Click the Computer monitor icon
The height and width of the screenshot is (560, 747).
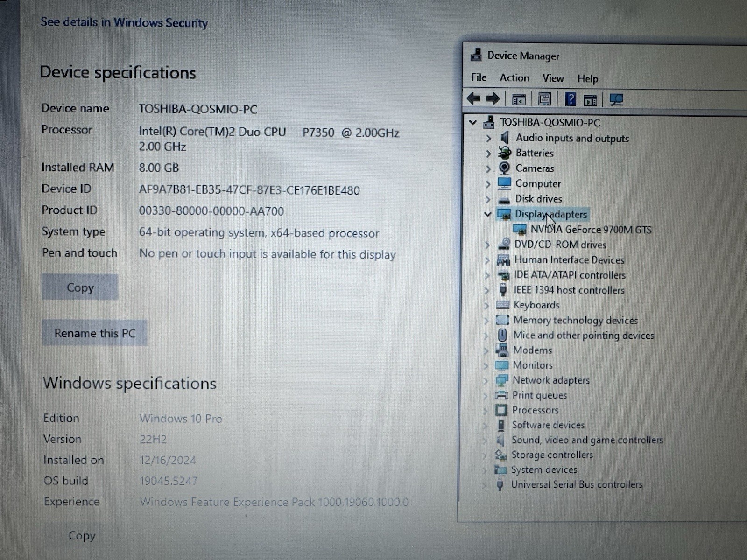(x=504, y=183)
